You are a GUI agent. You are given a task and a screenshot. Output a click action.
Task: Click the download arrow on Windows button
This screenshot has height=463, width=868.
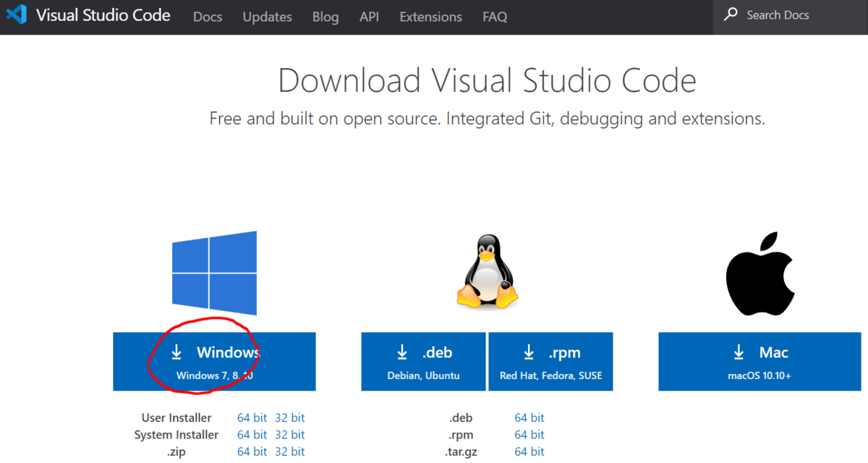click(176, 352)
